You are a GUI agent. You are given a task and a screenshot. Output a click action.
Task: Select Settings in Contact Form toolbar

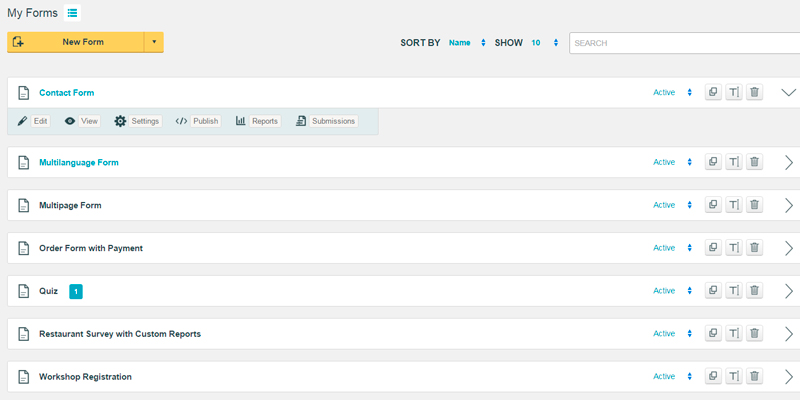136,121
